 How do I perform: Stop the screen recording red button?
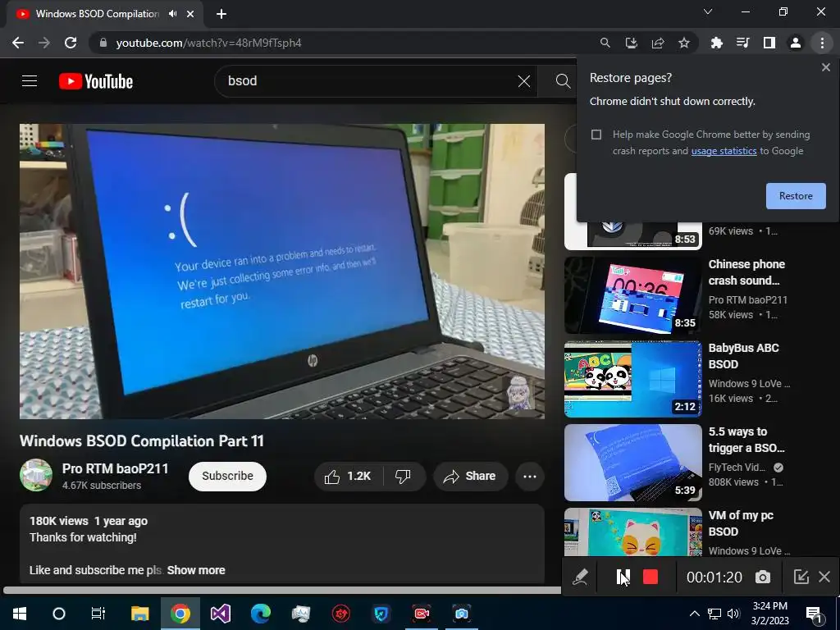pyautogui.click(x=650, y=577)
